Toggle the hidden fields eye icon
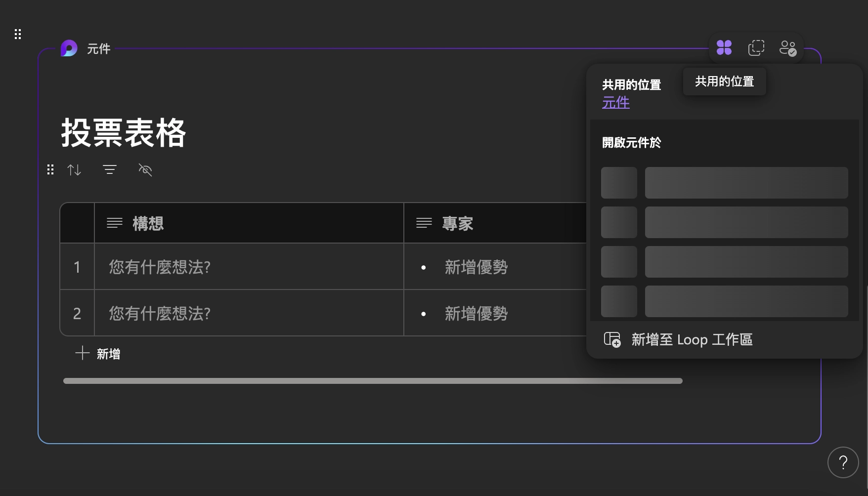 145,170
